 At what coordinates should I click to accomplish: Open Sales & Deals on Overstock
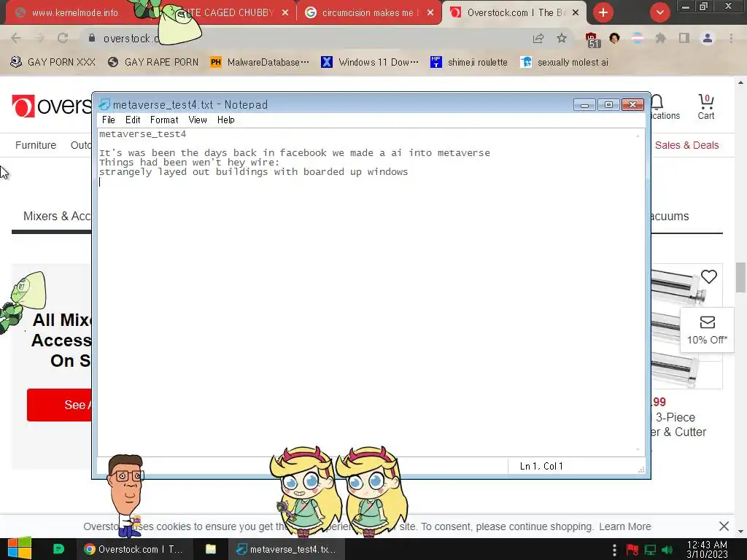click(x=686, y=145)
